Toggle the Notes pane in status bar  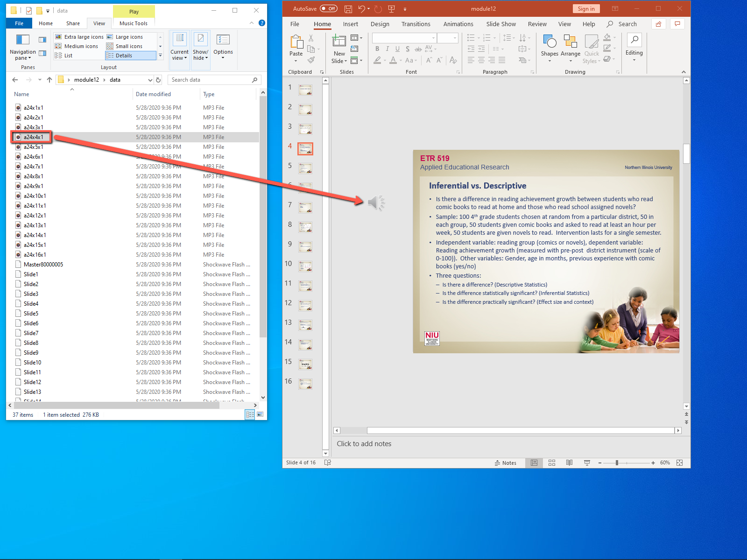(x=506, y=462)
